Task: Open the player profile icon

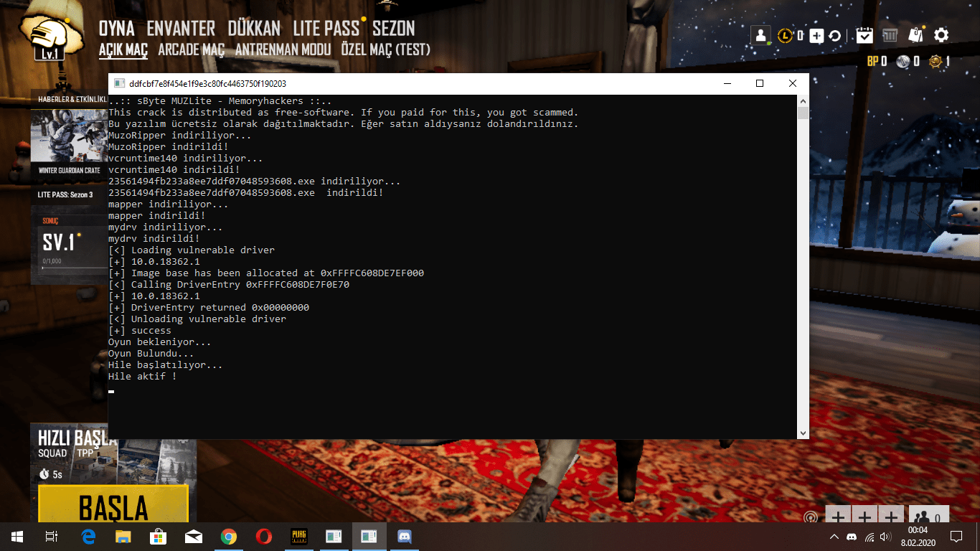Action: (760, 34)
